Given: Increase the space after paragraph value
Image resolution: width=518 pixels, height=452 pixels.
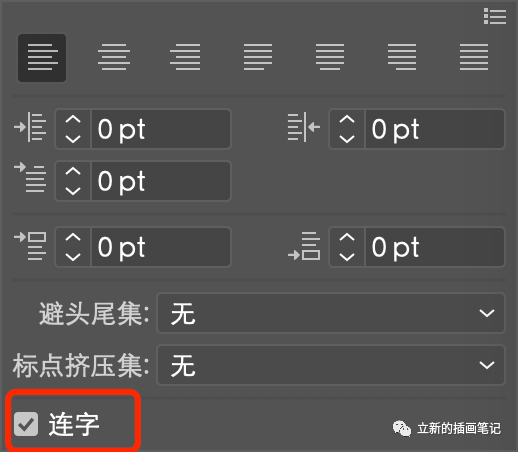Looking at the screenshot, I should click(347, 238).
